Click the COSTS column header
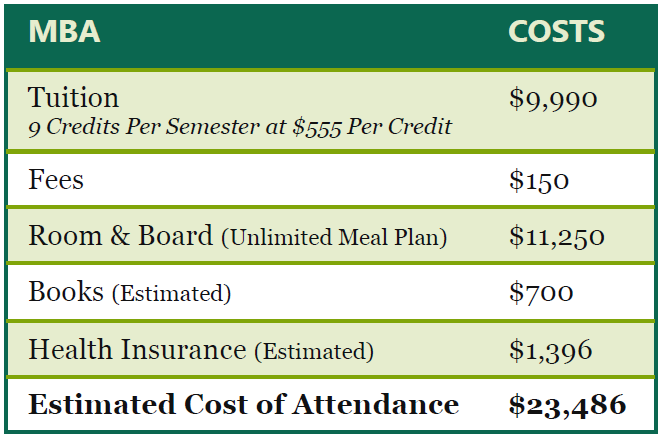Viewport: 662px width, 439px height. pyautogui.click(x=556, y=32)
